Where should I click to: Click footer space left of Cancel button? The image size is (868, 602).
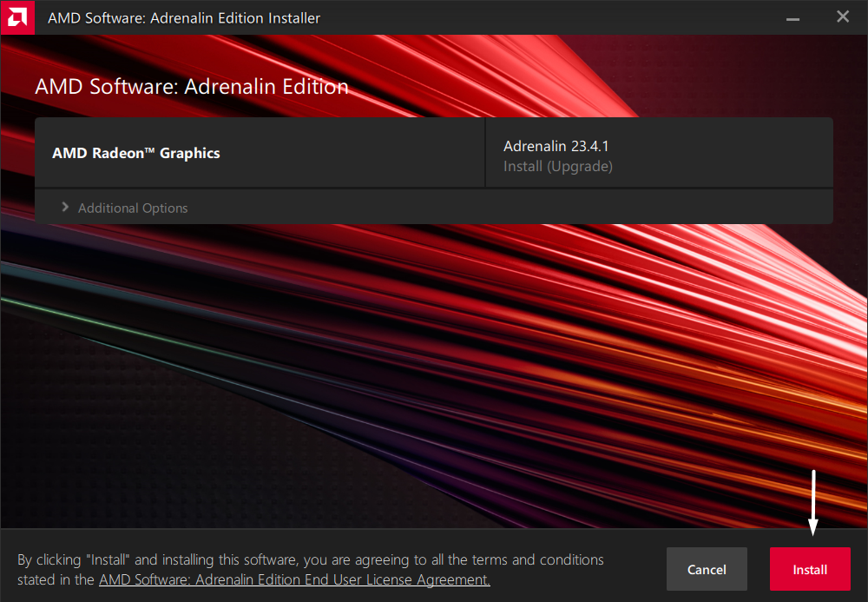(x=634, y=570)
